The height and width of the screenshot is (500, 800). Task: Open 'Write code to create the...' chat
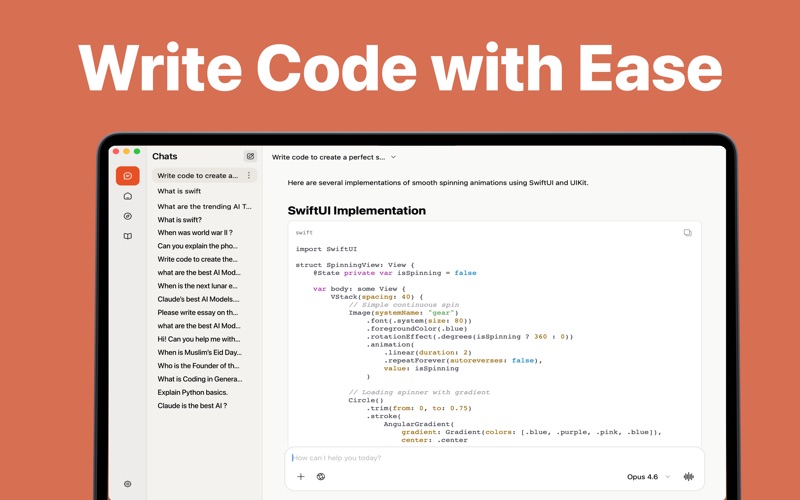[197, 259]
